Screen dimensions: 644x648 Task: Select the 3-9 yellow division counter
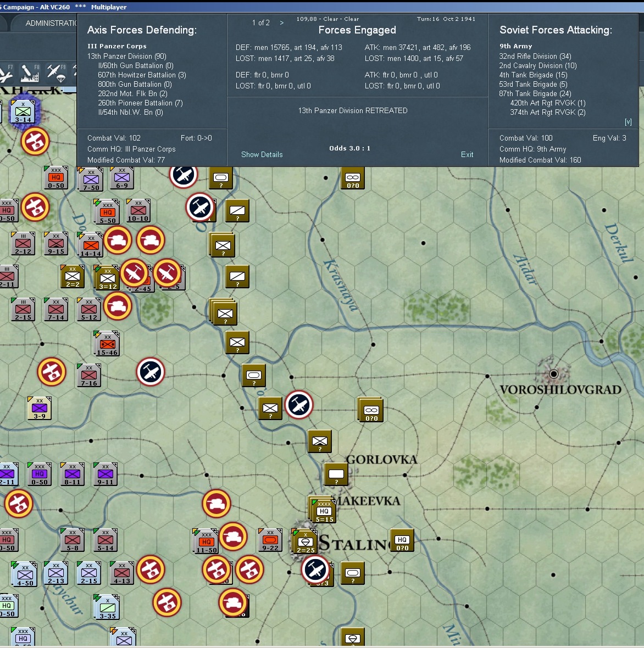[40, 409]
